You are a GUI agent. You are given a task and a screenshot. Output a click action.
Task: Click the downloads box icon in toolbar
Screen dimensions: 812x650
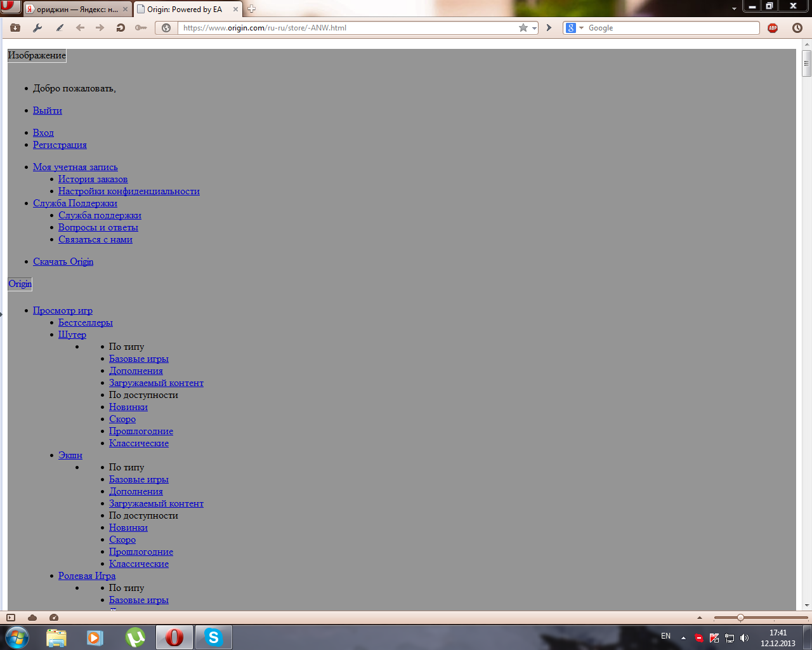[15, 28]
